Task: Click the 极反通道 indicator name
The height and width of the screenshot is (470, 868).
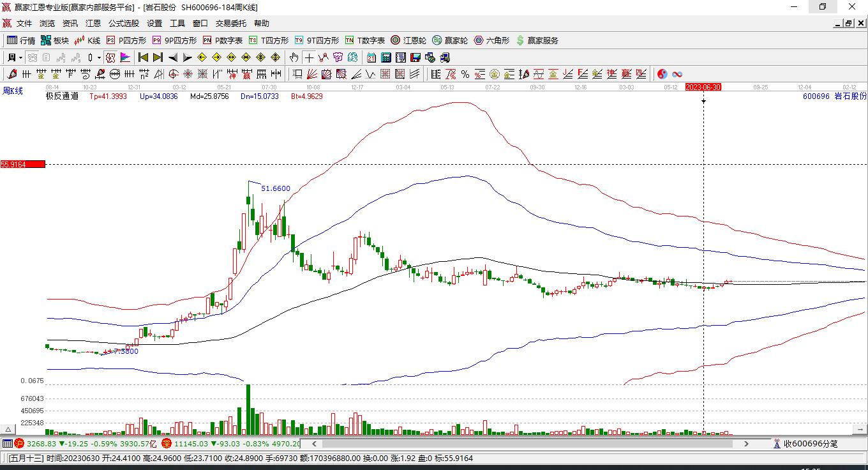Action: 62,96
